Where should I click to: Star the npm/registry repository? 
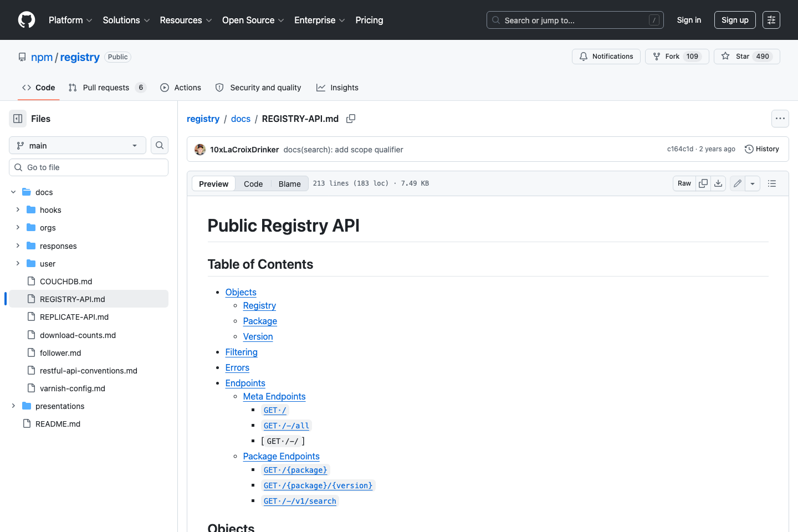pyautogui.click(x=746, y=56)
